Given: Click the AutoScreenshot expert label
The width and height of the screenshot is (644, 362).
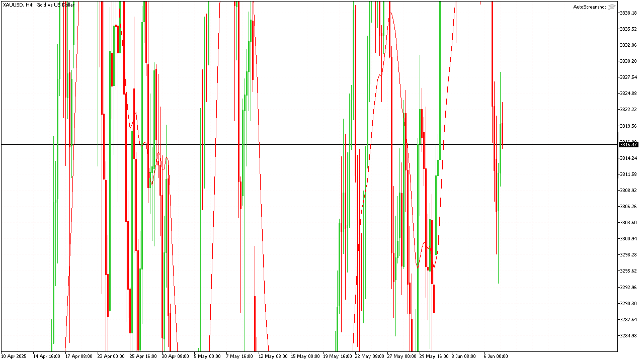Looking at the screenshot, I should click(x=590, y=7).
